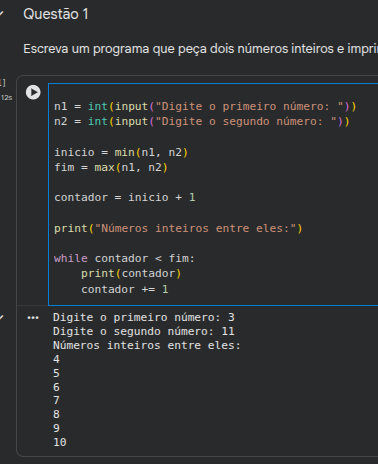The image size is (378, 464).
Task: Open the output options three-dot menu
Action: click(33, 318)
